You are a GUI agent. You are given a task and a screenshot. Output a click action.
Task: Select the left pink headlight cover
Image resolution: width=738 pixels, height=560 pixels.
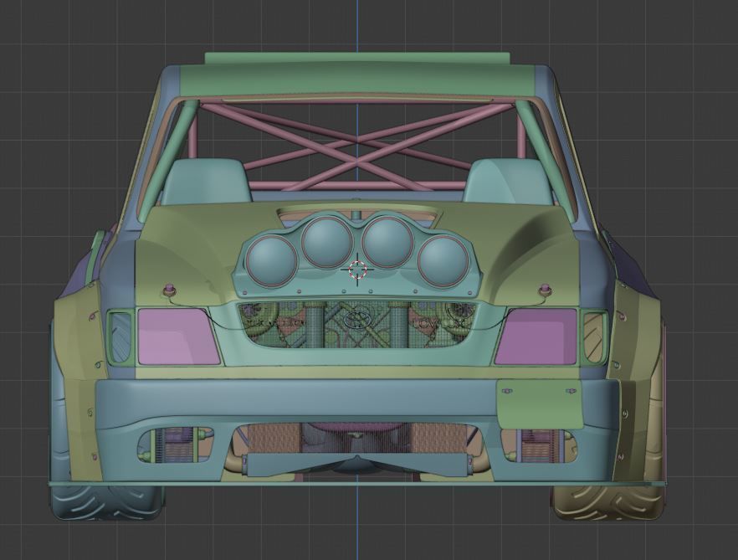click(178, 337)
